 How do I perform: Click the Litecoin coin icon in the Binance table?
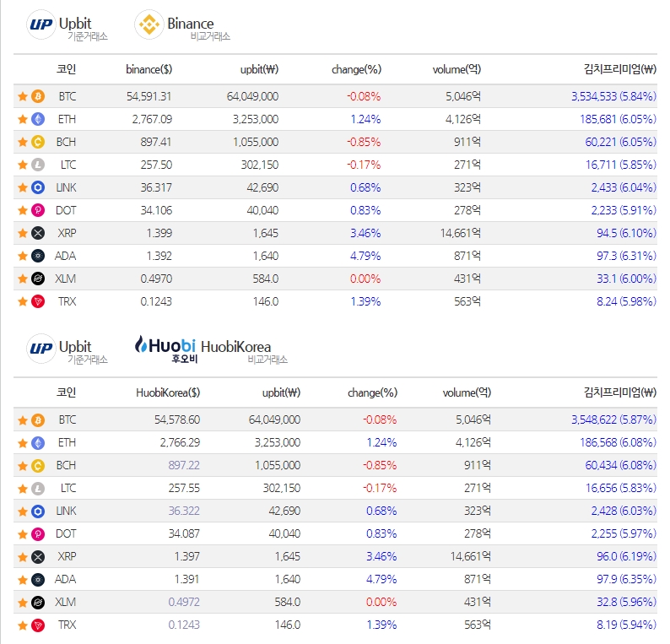[38, 165]
